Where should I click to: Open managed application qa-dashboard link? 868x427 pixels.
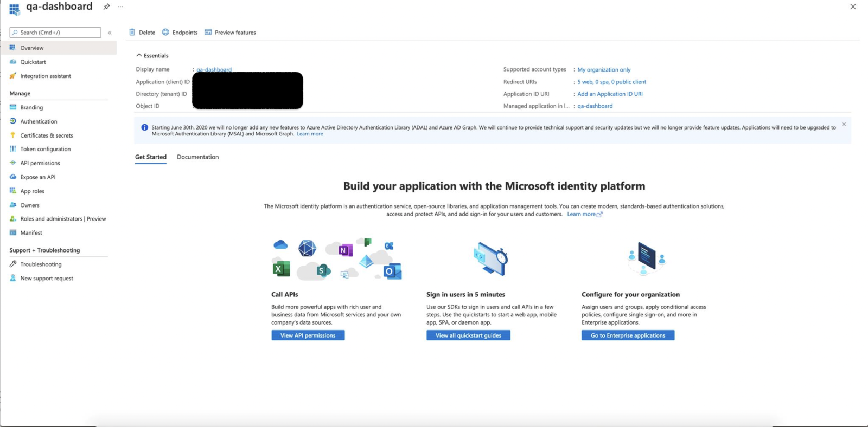595,106
